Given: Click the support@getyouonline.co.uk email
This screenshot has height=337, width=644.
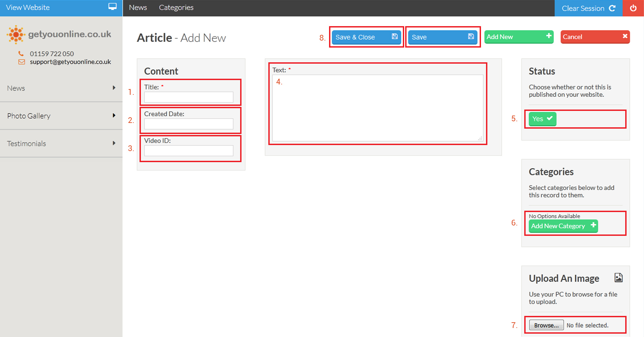Looking at the screenshot, I should 70,62.
